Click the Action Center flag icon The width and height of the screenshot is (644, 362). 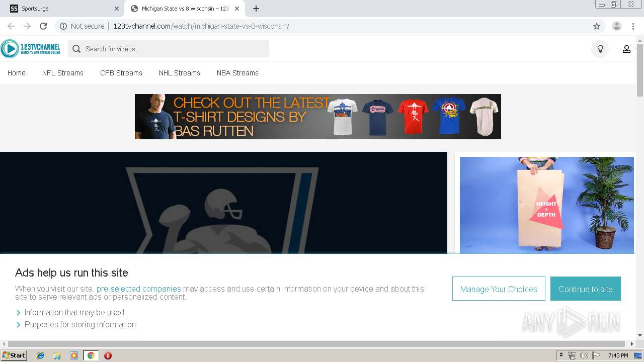pyautogui.click(x=596, y=355)
